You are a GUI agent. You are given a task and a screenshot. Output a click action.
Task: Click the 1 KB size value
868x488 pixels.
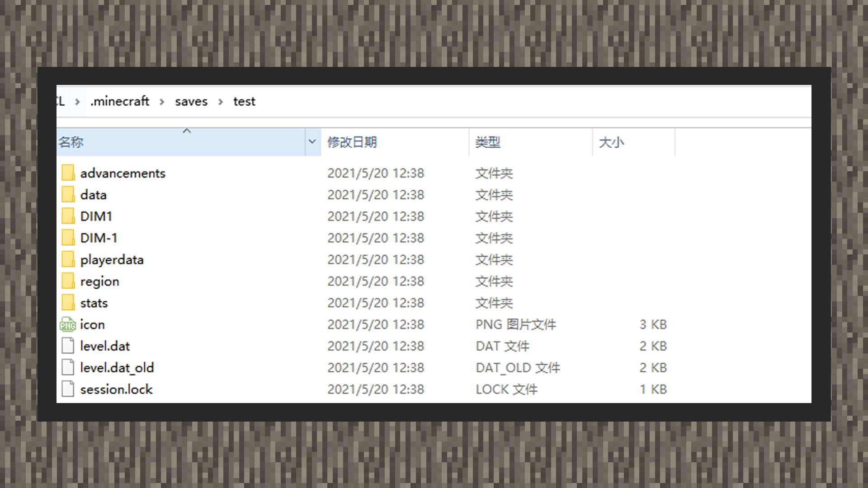653,389
